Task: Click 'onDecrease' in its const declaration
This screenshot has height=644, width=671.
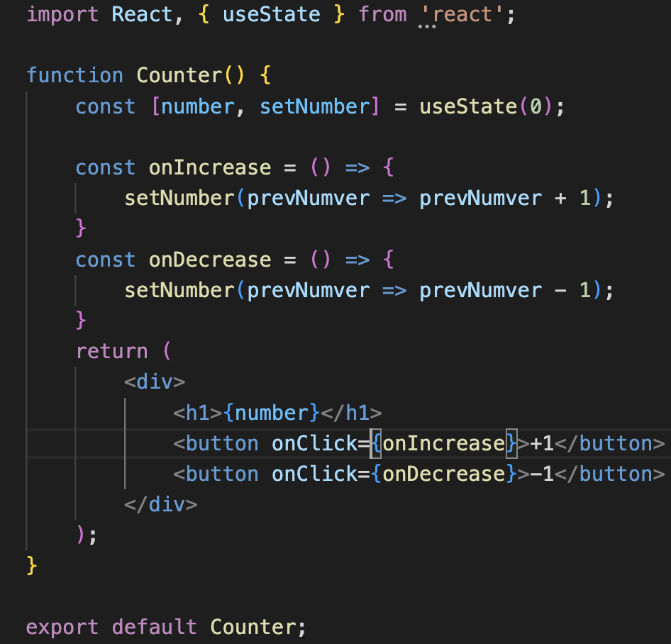Action: point(210,260)
